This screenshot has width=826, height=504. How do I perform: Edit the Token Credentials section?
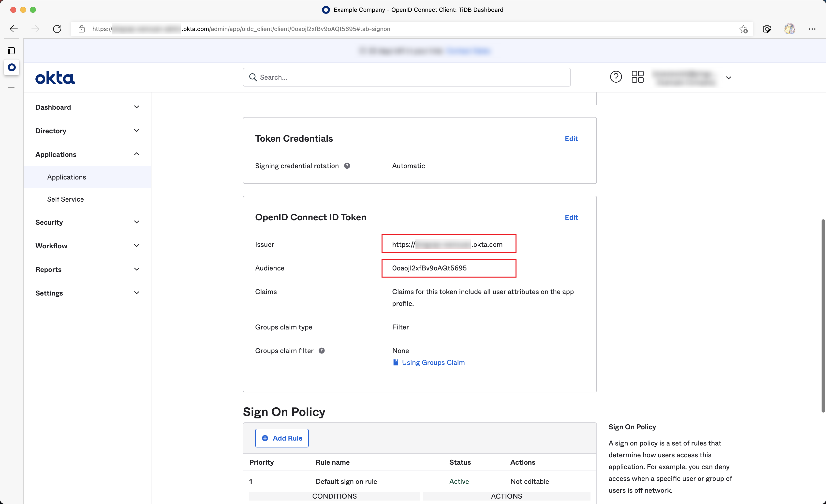click(x=571, y=138)
